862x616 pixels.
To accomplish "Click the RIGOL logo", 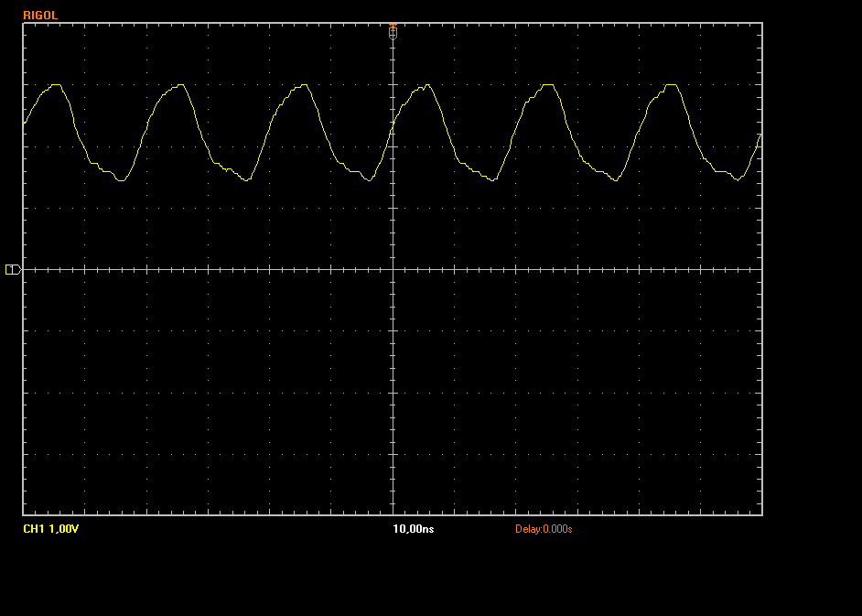I will tap(40, 15).
